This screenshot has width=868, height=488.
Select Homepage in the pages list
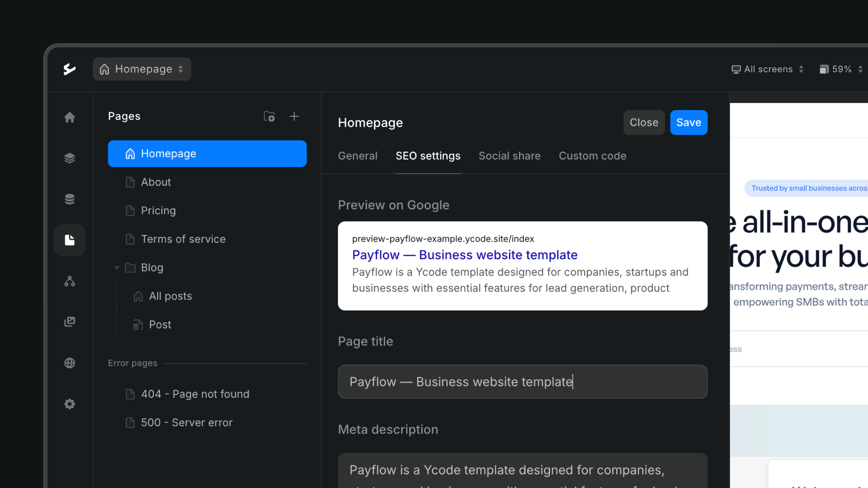(x=207, y=154)
